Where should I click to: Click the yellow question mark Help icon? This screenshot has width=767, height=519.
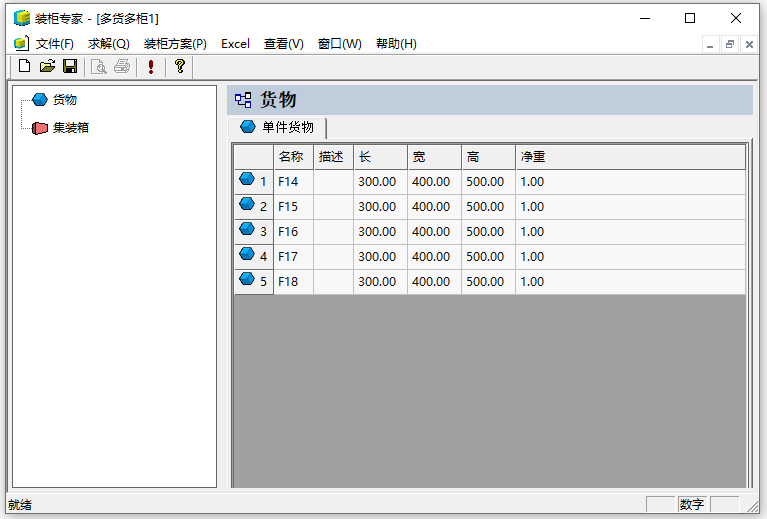click(180, 66)
